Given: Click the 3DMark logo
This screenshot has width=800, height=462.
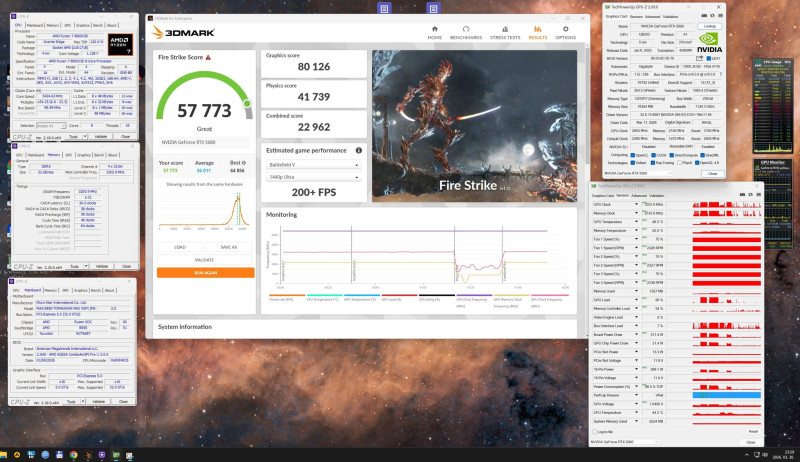Looking at the screenshot, I should click(x=183, y=33).
